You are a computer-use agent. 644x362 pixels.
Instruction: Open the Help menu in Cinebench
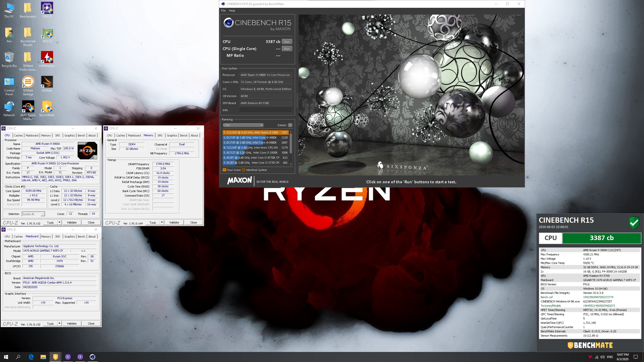[x=232, y=11]
